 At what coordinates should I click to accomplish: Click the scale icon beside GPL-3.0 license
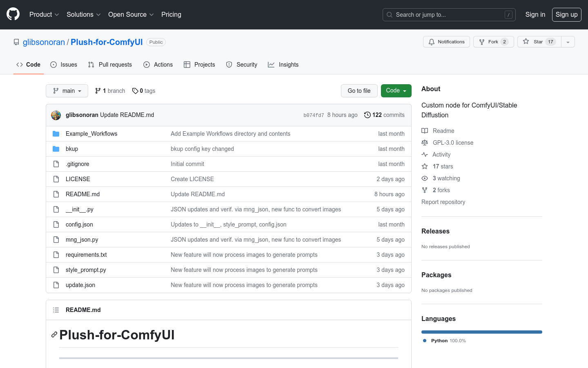(x=425, y=143)
